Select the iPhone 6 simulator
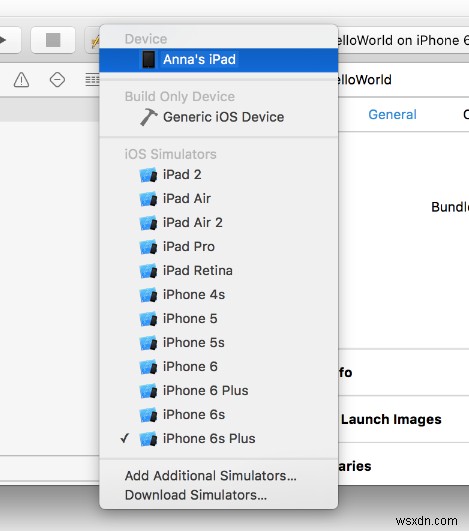This screenshot has width=469, height=531. pos(218,367)
